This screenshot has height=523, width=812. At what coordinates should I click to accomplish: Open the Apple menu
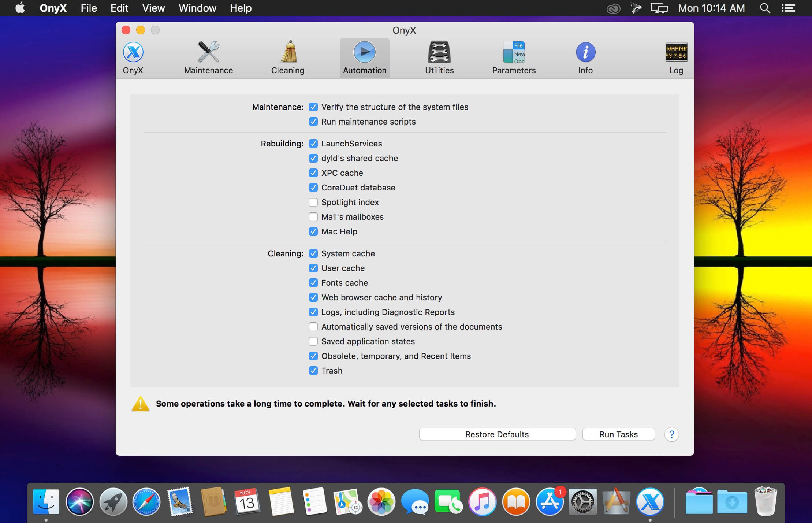click(x=20, y=8)
